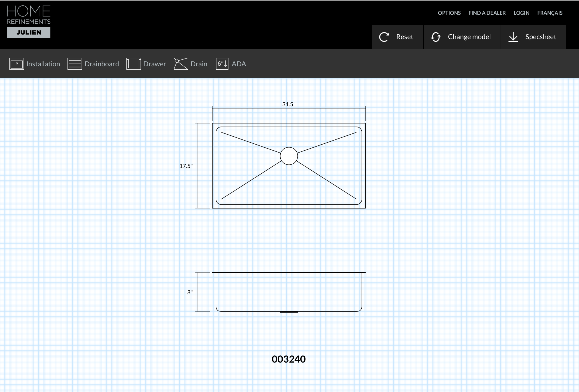Click the Installation sink icon
The height and width of the screenshot is (392, 579).
click(17, 64)
